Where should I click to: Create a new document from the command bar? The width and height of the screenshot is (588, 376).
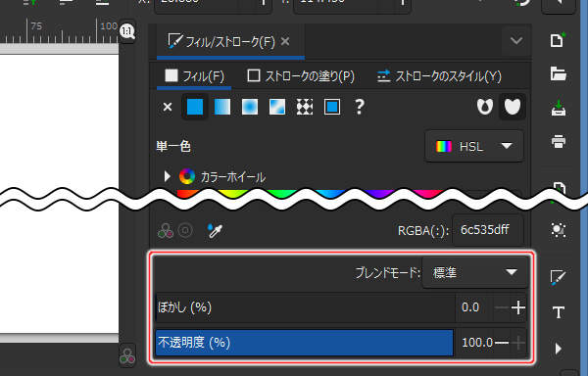click(x=558, y=40)
